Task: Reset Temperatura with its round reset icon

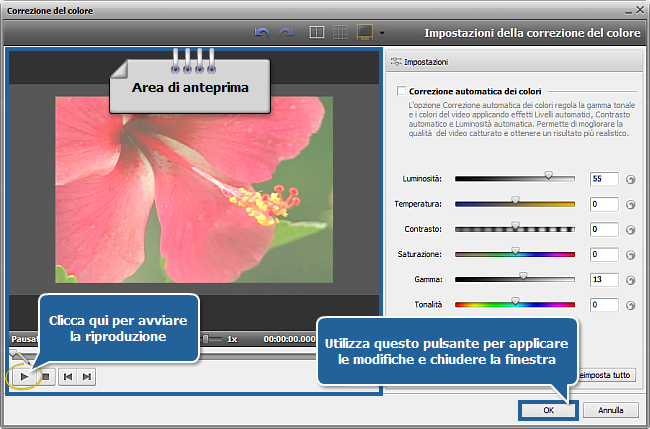Action: coord(630,204)
